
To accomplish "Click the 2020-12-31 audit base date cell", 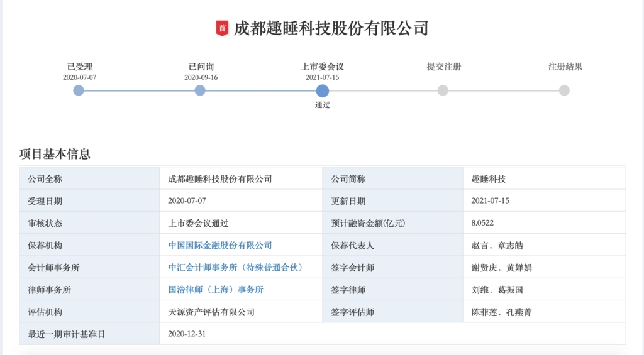I will click(187, 334).
